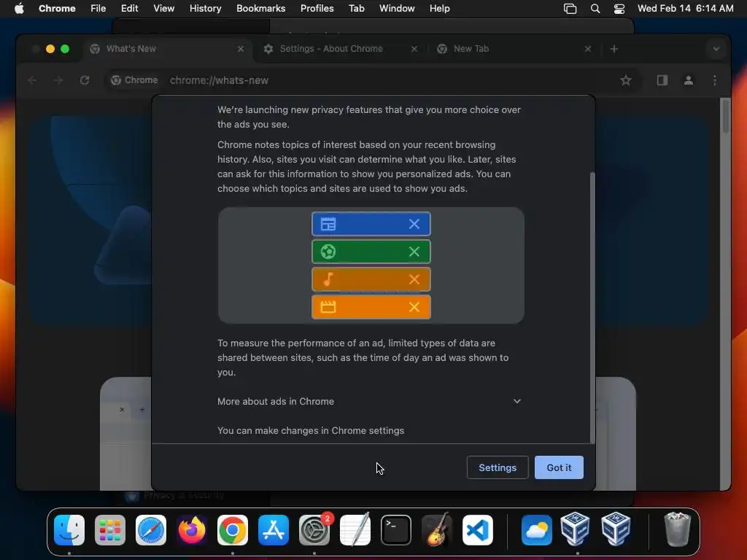Viewport: 747px width, 560px height.
Task: Remove the green soccer topic chip
Action: 414,252
